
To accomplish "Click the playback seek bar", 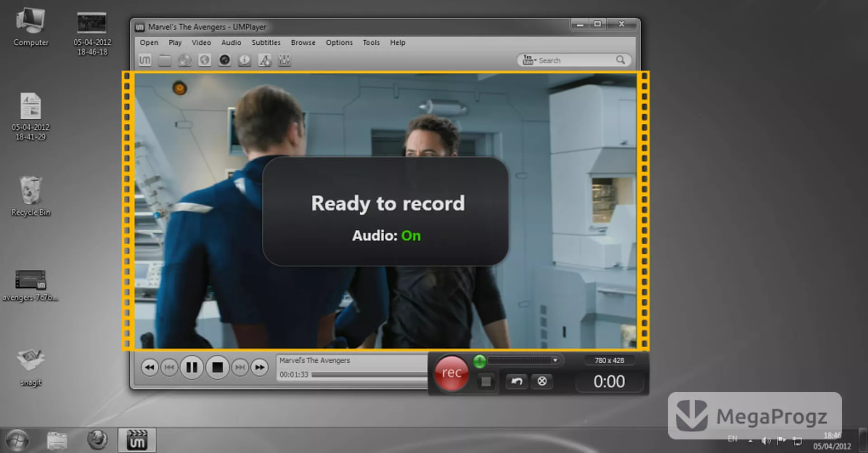I will [x=369, y=375].
